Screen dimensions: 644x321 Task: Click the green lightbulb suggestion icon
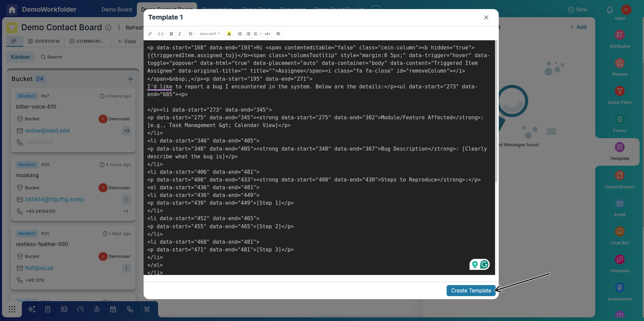(475, 265)
